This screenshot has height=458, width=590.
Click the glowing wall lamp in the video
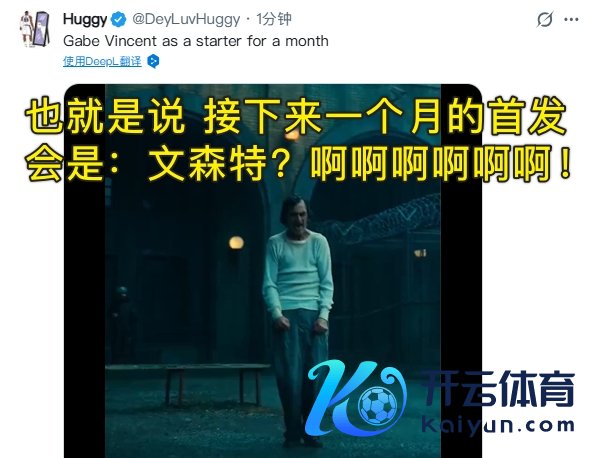coord(236,243)
